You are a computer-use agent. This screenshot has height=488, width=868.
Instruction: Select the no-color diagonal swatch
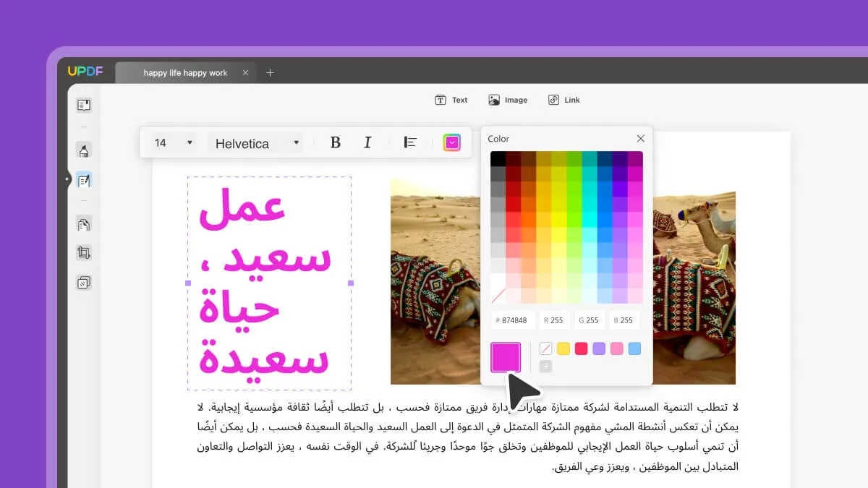coord(545,348)
